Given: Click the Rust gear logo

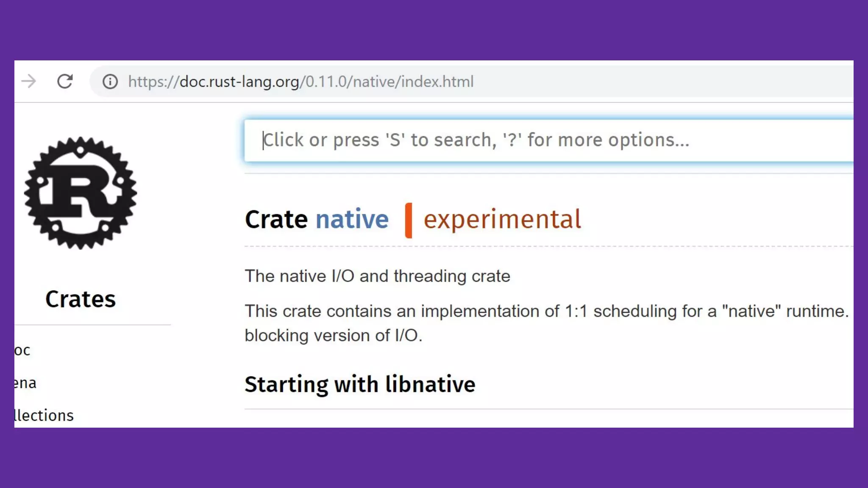Looking at the screenshot, I should [81, 193].
